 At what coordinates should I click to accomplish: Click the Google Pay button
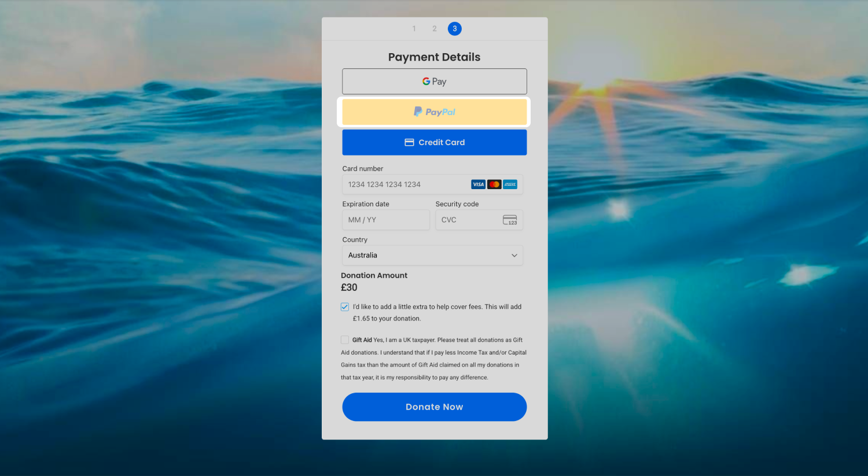(434, 82)
